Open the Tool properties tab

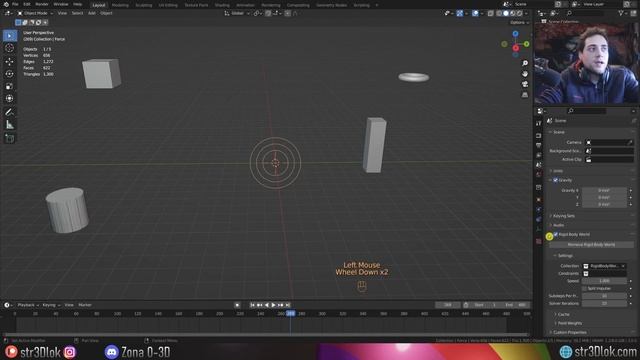539,123
